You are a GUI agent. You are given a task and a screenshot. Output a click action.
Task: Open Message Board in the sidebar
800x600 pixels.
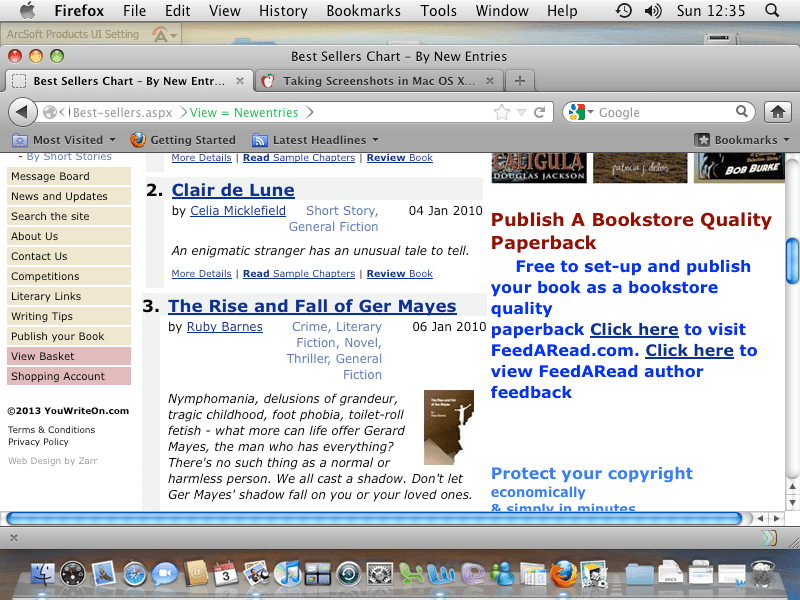[69, 176]
